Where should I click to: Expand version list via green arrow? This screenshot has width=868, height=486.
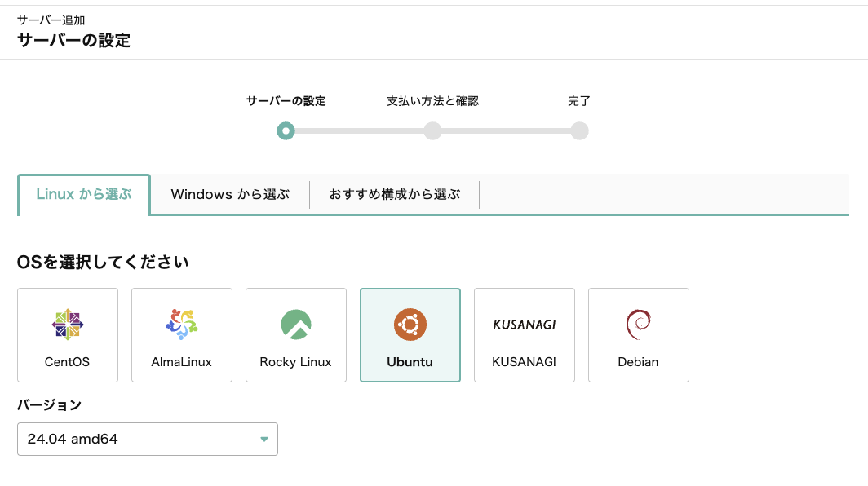click(x=263, y=440)
